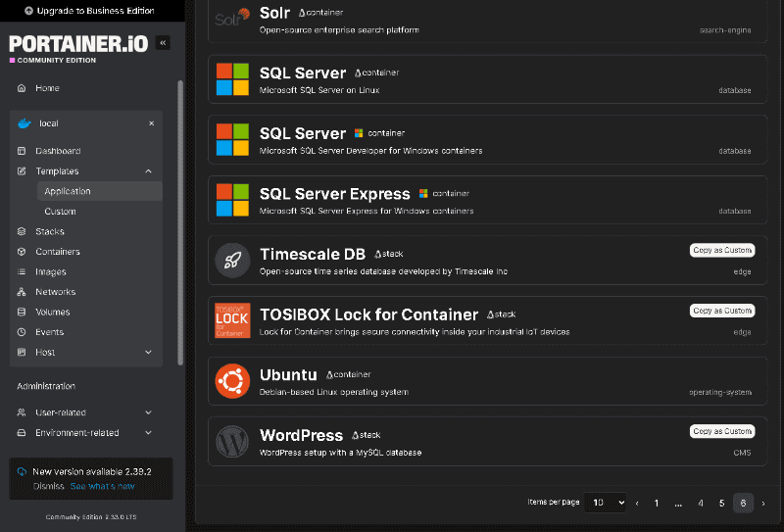
Task: Close the local environment with the X
Action: click(x=152, y=123)
